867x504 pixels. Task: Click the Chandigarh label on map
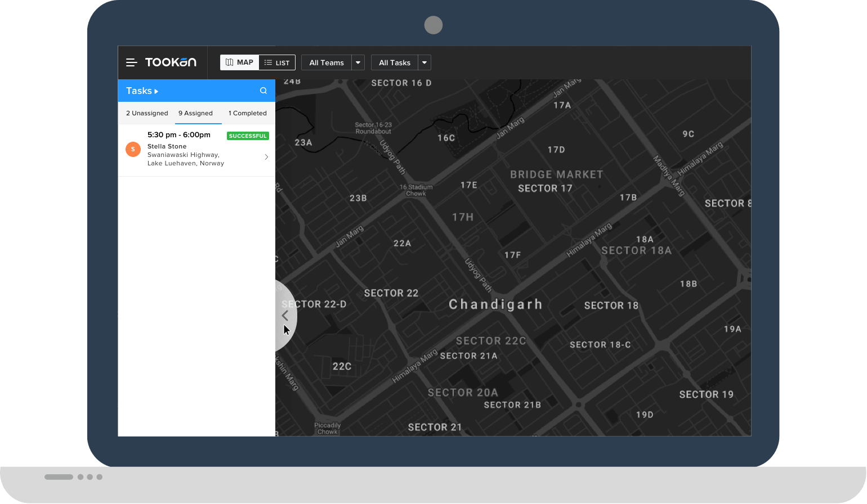495,304
